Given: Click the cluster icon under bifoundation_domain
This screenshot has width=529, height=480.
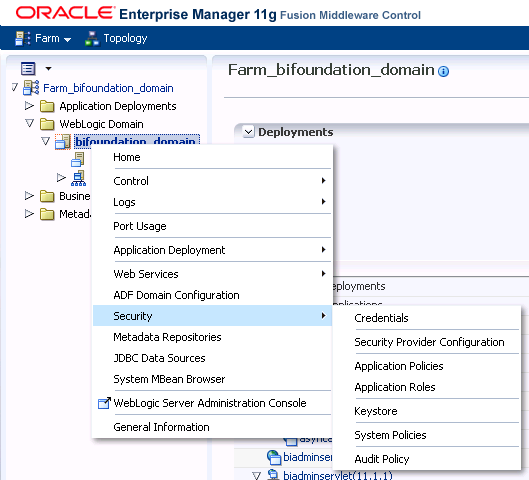Looking at the screenshot, I should 79,178.
